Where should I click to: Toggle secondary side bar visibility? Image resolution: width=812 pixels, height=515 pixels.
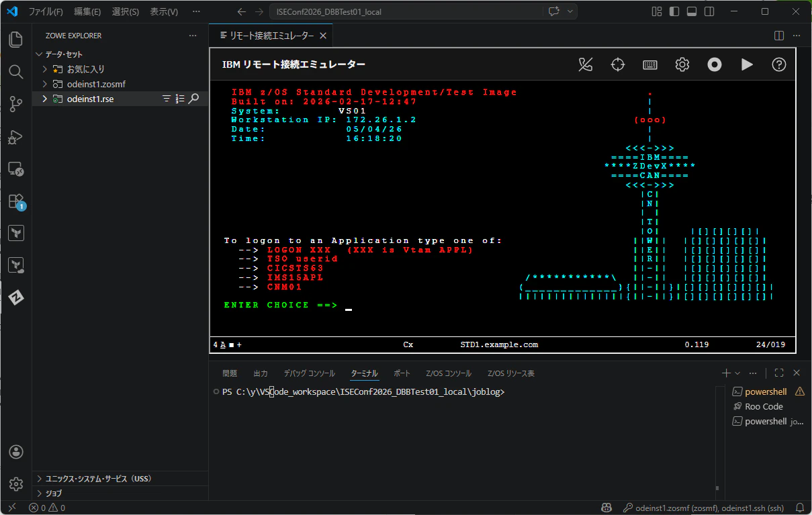pos(709,11)
